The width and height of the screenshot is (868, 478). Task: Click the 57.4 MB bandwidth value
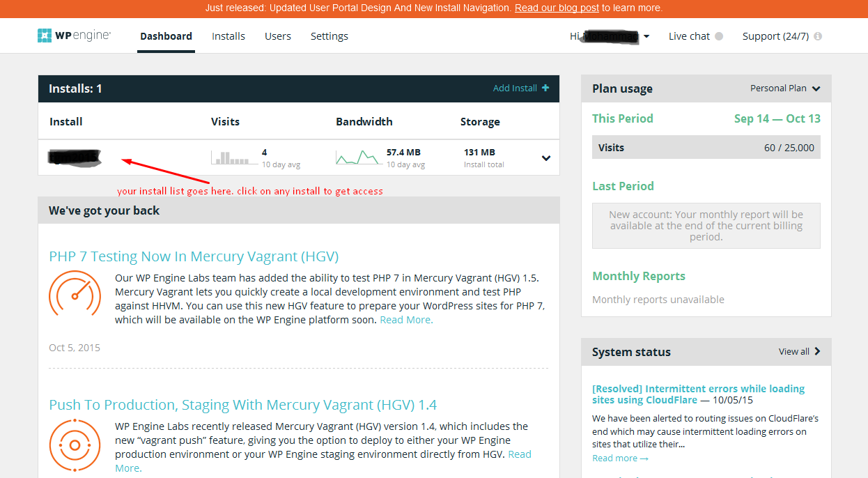pos(403,152)
